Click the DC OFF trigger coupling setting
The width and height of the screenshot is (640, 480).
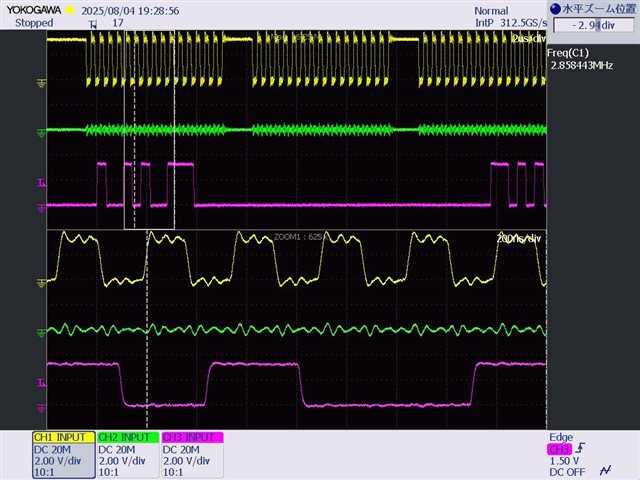[567, 472]
